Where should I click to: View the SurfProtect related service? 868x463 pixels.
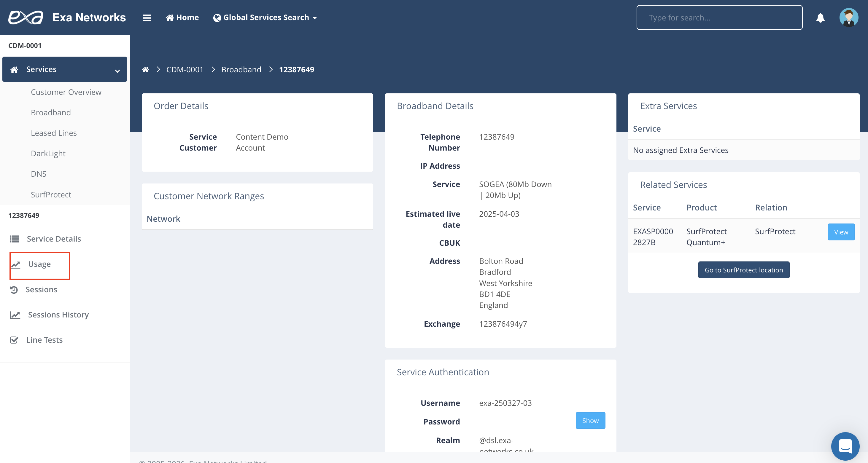click(x=840, y=232)
